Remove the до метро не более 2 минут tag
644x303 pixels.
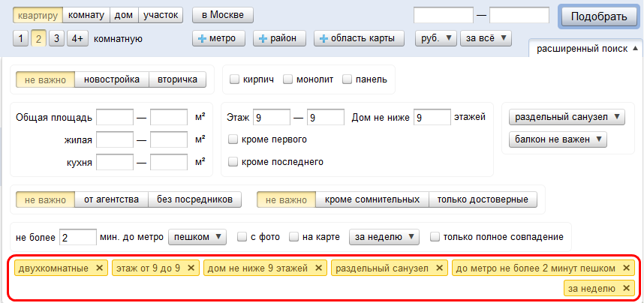pyautogui.click(x=626, y=268)
